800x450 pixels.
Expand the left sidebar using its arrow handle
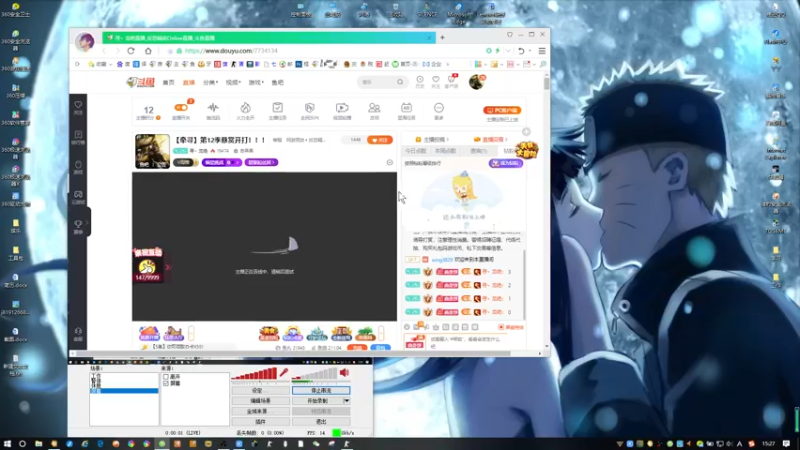coord(88,222)
